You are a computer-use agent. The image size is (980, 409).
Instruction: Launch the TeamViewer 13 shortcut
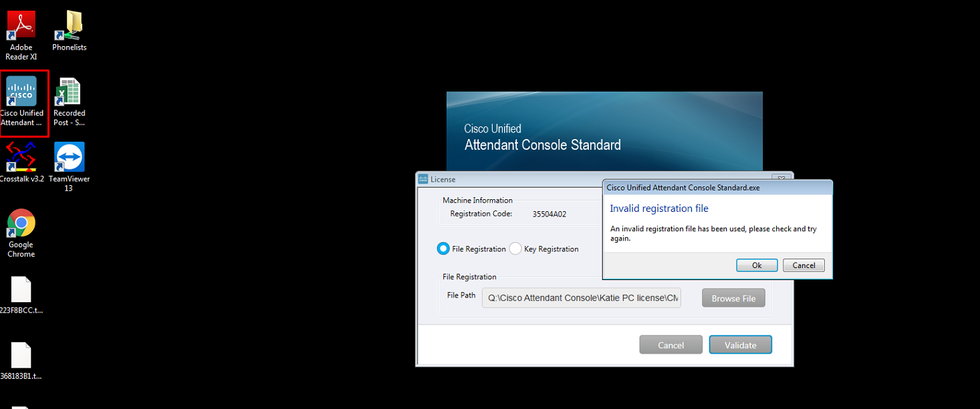[x=70, y=167]
